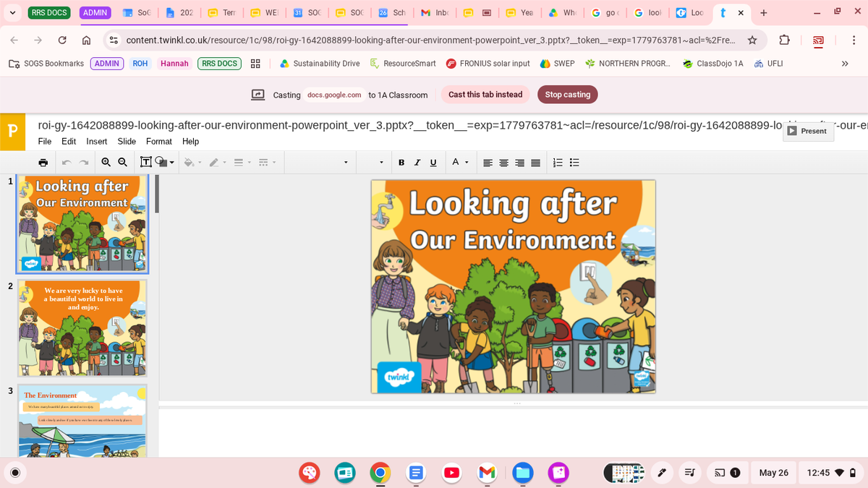Click the Present button
868x488 pixels.
pyautogui.click(x=808, y=131)
